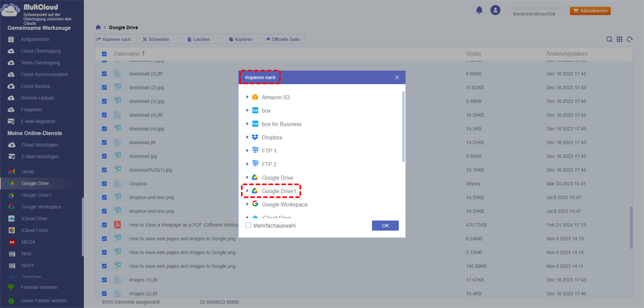Sort by Änderungsdatum column header
Image resolution: width=644 pixels, height=308 pixels.
click(567, 54)
